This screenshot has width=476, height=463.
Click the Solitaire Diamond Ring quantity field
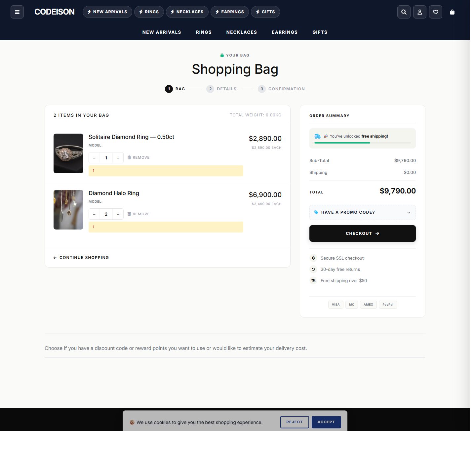click(x=106, y=158)
